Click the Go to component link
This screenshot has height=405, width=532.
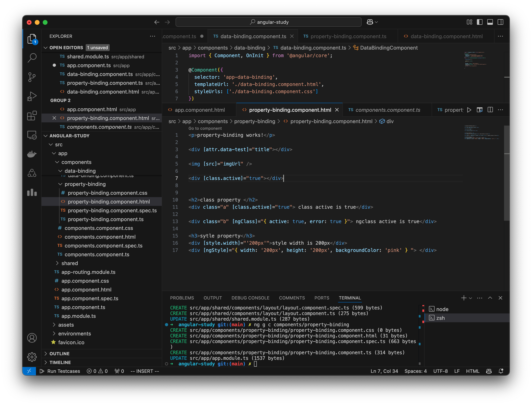coord(205,128)
